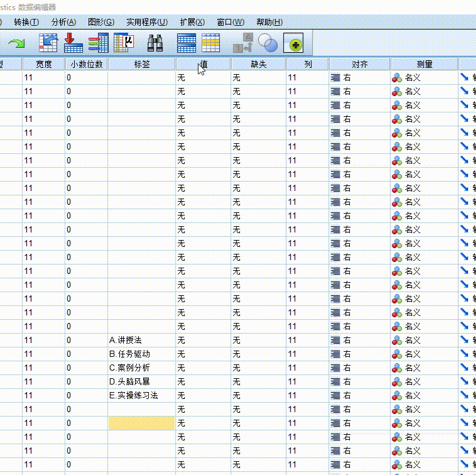Viewport: 476px width, 475px height.
Task: Open the 实用程序(U) menu
Action: click(147, 22)
